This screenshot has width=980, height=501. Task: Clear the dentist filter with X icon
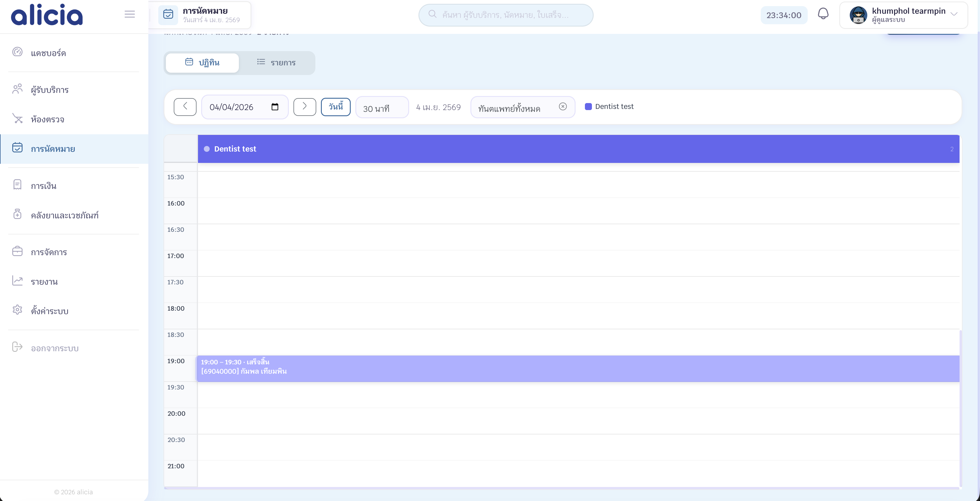(563, 107)
